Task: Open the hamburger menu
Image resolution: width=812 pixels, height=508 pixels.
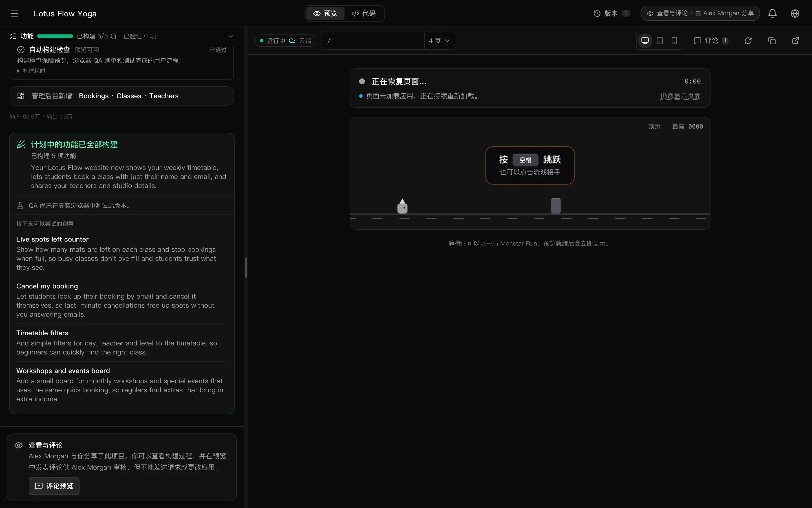Action: (x=14, y=14)
